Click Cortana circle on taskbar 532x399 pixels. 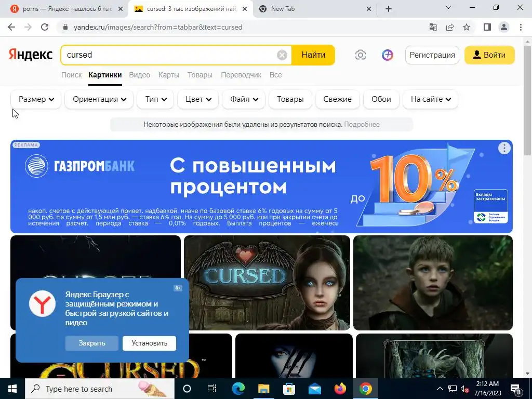(x=187, y=389)
